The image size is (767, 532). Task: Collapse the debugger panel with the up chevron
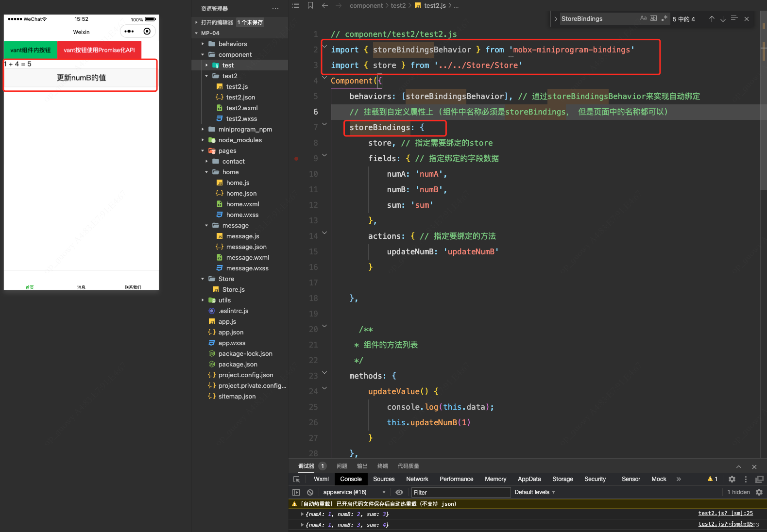(x=739, y=466)
